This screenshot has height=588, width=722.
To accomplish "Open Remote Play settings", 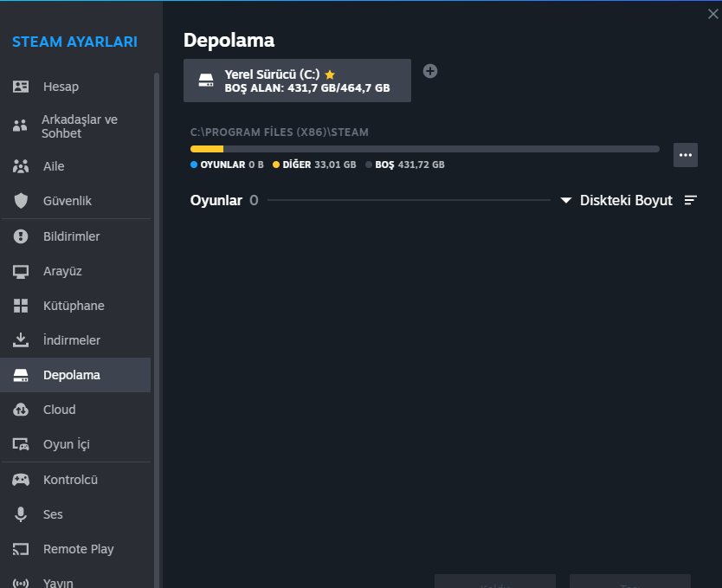I will coord(75,549).
